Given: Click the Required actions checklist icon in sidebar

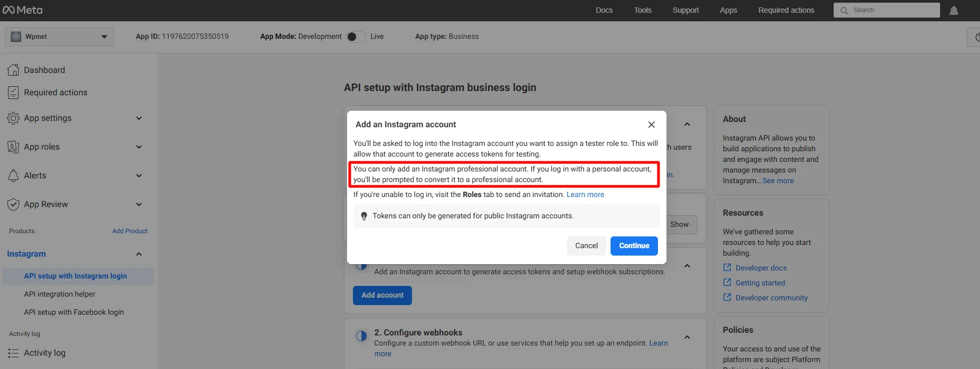Looking at the screenshot, I should point(13,93).
